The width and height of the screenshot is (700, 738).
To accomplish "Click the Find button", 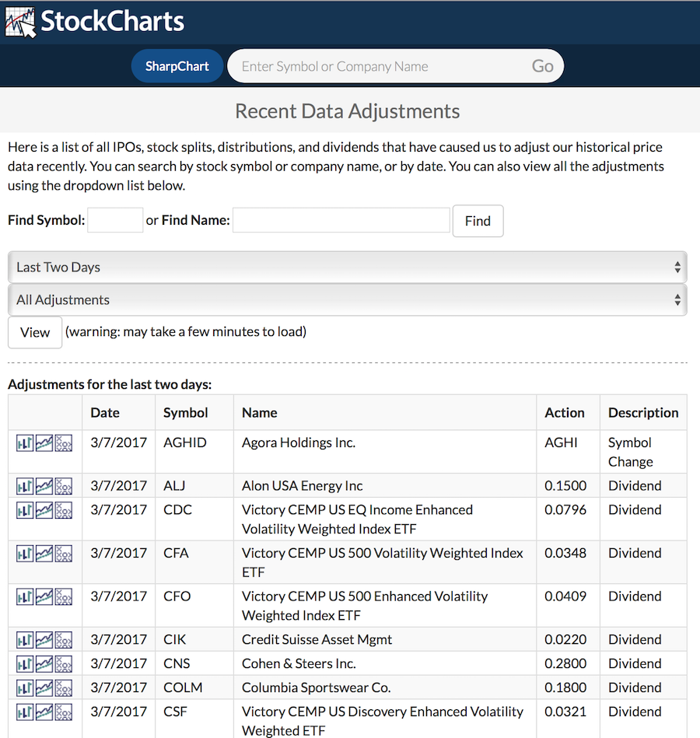I will 478,221.
